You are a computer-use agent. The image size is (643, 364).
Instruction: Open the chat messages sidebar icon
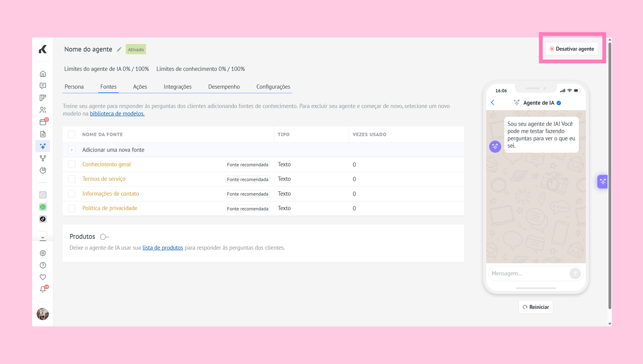pyautogui.click(x=43, y=86)
